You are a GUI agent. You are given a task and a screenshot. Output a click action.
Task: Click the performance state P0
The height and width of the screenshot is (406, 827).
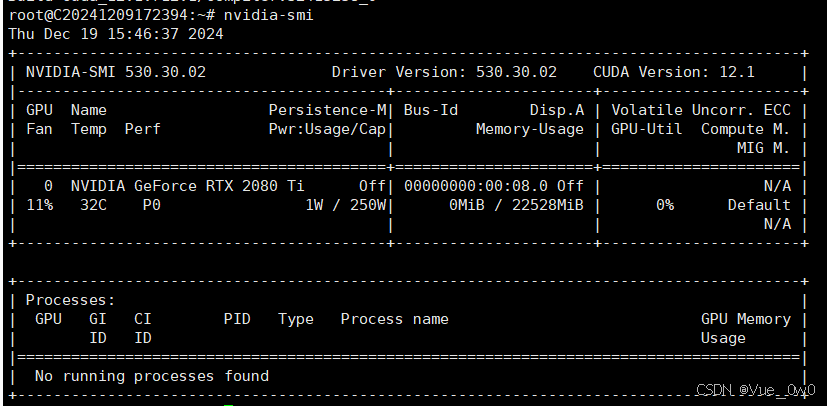151,205
